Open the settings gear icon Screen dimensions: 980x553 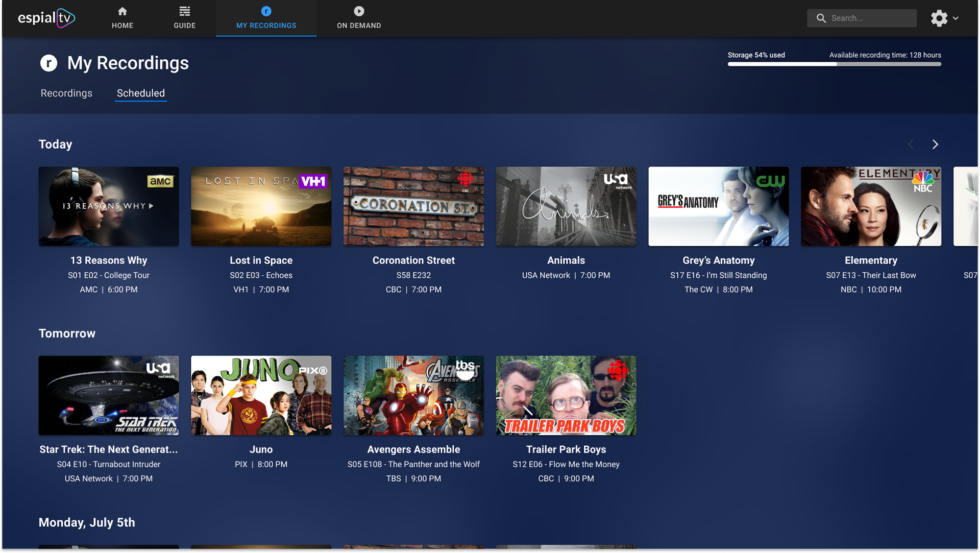click(939, 18)
